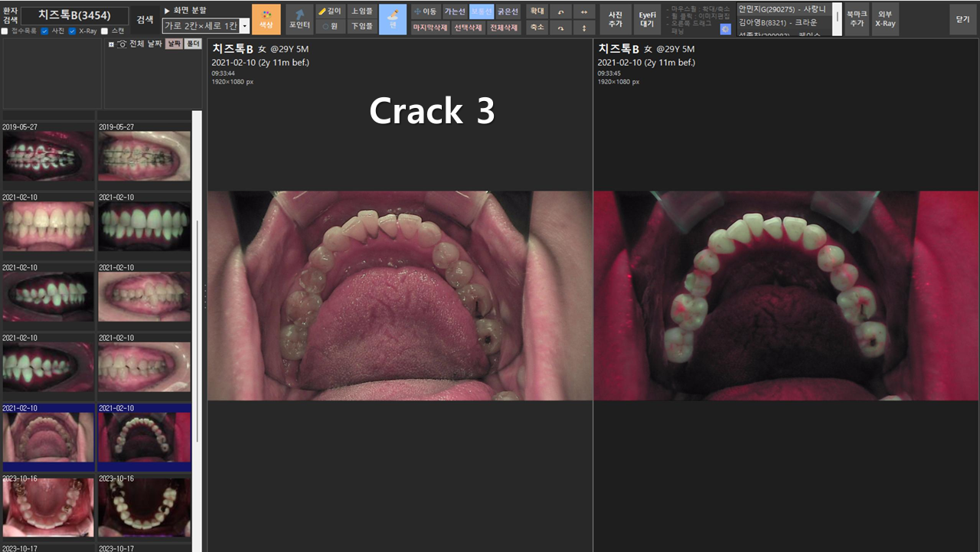The image size is (980, 552).
Task: Select 보통선 normal line width
Action: coord(482,11)
